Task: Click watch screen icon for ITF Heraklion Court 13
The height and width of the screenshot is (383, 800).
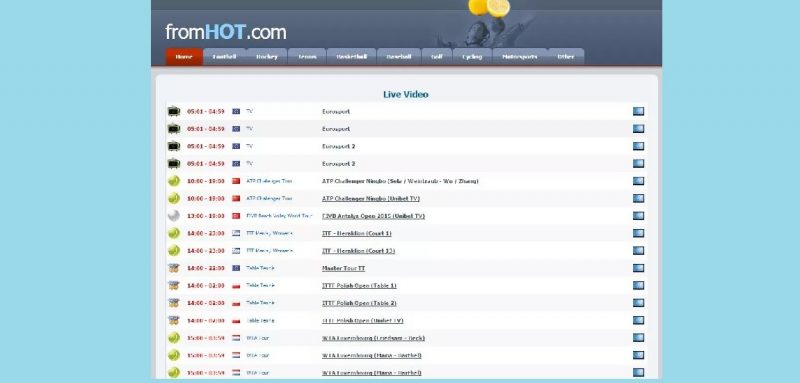Action: pyautogui.click(x=638, y=250)
